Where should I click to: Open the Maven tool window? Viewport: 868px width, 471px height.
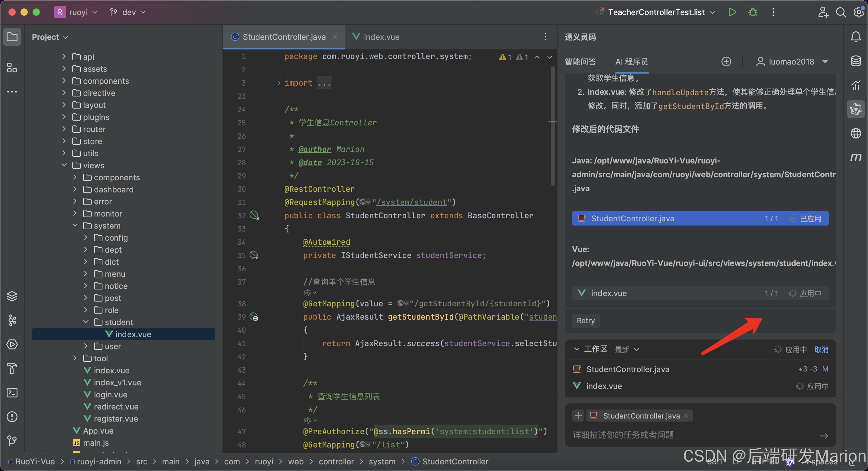point(856,157)
